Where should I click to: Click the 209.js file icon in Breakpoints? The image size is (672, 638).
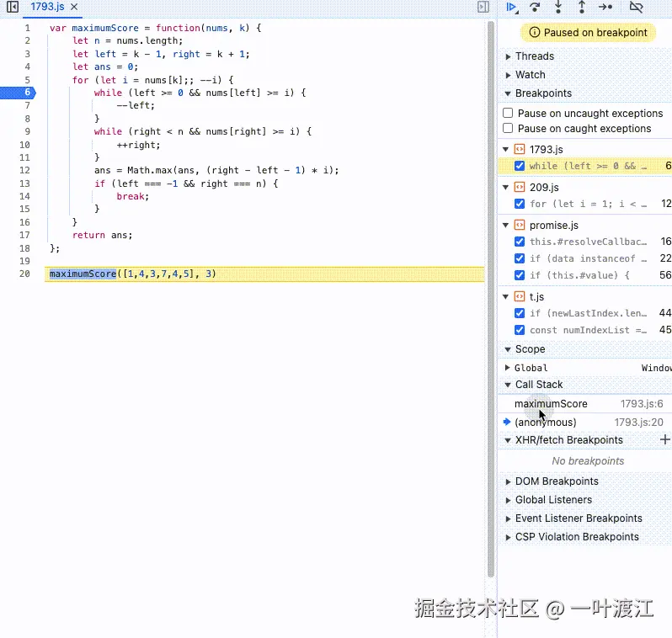pyautogui.click(x=520, y=187)
